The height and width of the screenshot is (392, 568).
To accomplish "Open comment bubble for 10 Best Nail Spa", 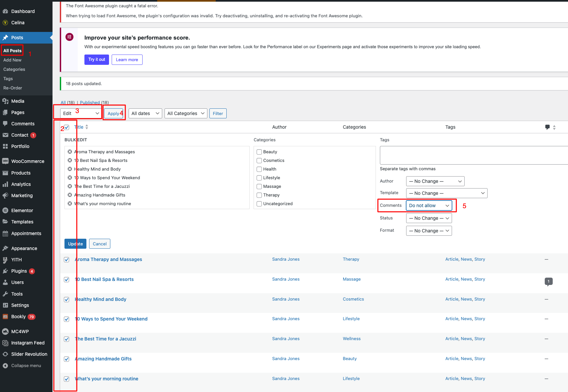I will click(548, 282).
